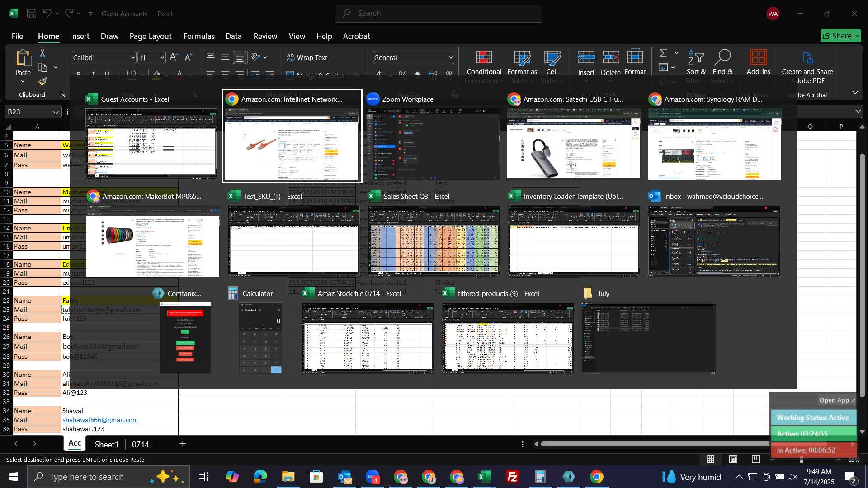Viewport: 868px width, 488px height.
Task: Switch to Page Layout view icon
Action: point(733,460)
